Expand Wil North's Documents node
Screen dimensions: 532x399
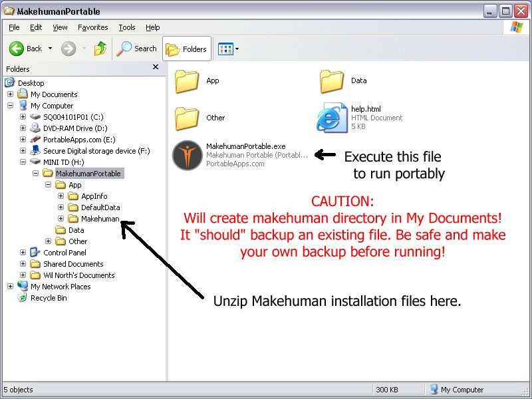23,275
